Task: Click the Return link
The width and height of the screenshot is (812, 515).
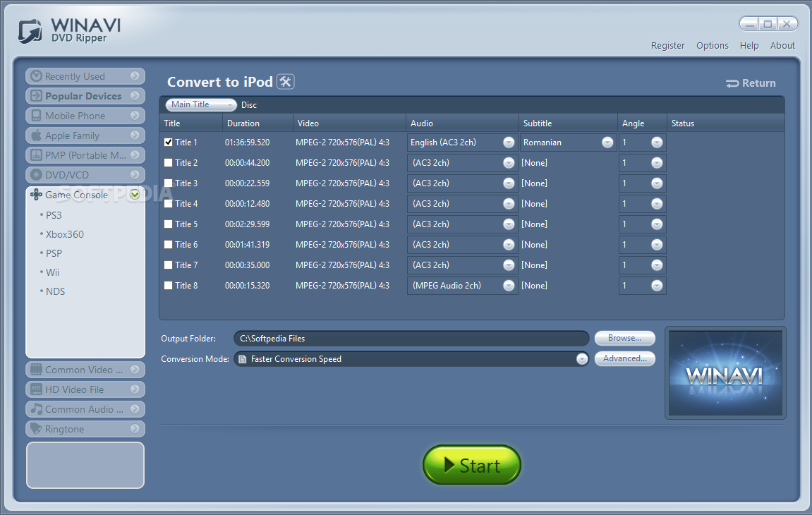Action: point(751,83)
